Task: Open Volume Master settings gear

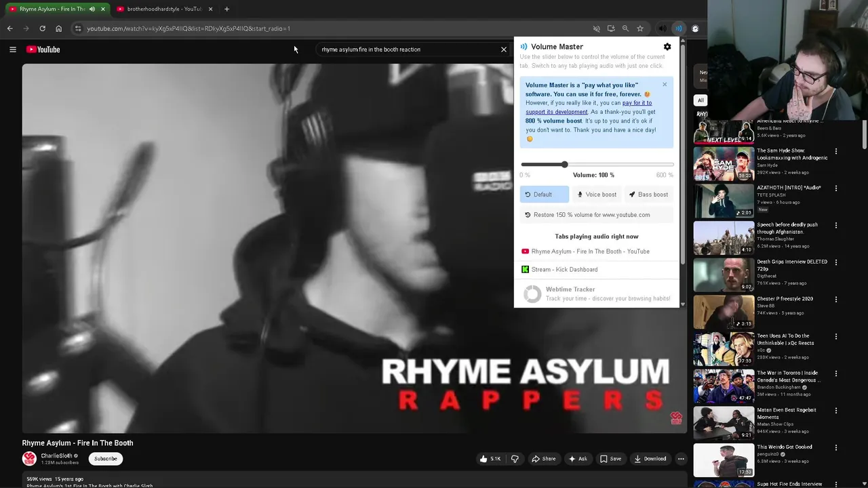Action: coord(667,47)
